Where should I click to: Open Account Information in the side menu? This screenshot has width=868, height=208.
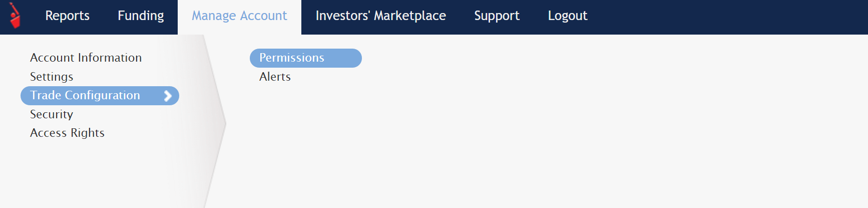[x=86, y=58]
